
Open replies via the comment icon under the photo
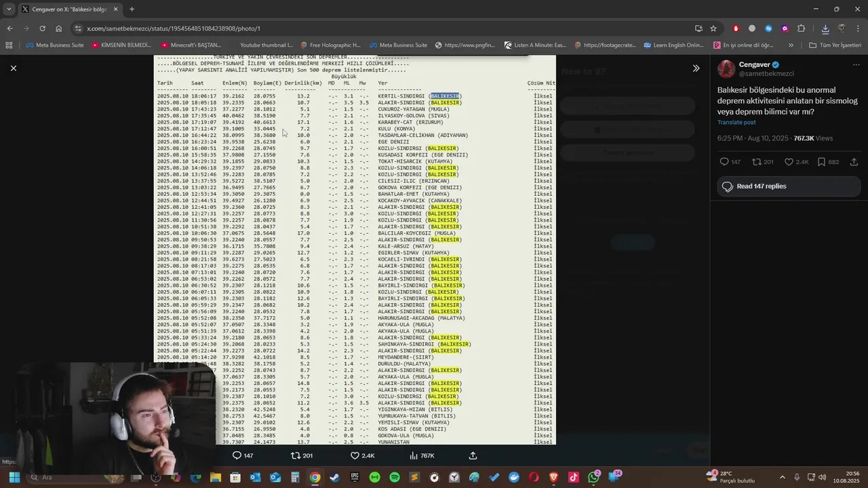tap(237, 455)
